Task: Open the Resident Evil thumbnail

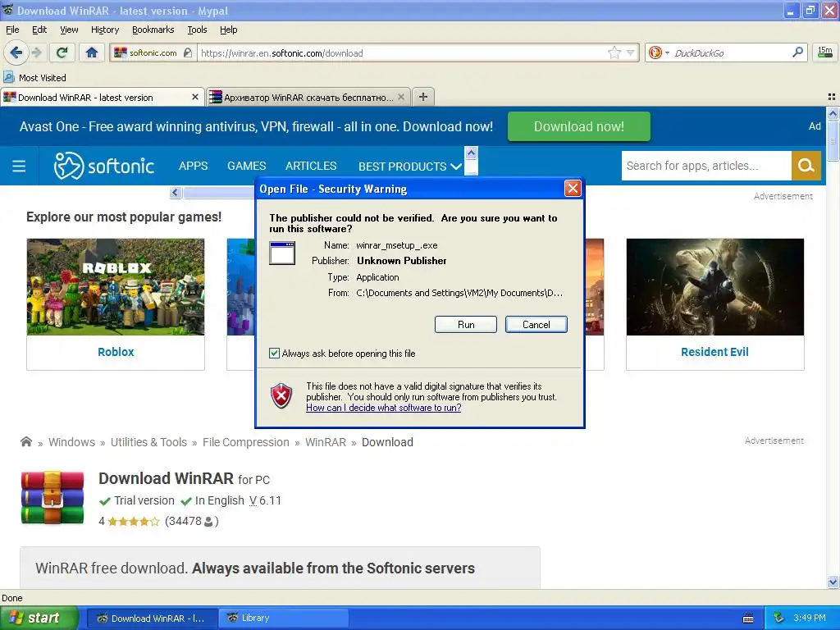Action: tap(715, 286)
